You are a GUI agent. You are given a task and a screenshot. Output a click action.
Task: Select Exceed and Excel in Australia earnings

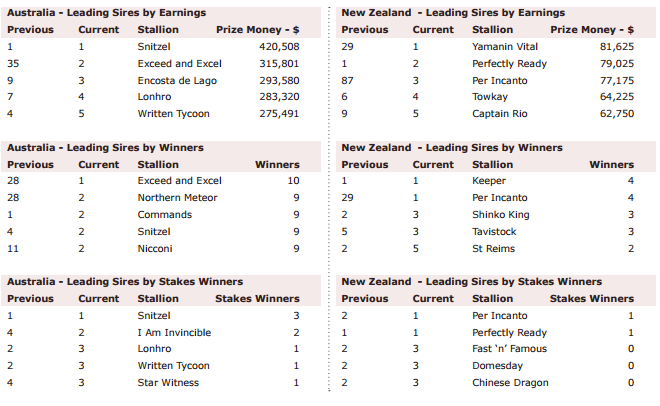point(179,64)
